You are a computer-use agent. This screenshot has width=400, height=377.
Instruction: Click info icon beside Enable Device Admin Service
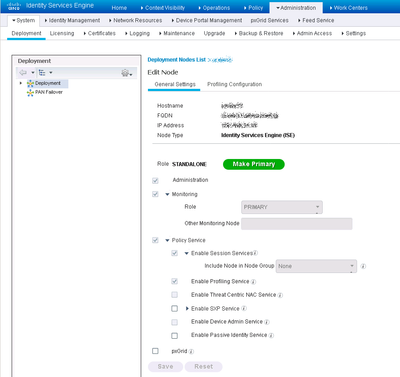tap(267, 322)
